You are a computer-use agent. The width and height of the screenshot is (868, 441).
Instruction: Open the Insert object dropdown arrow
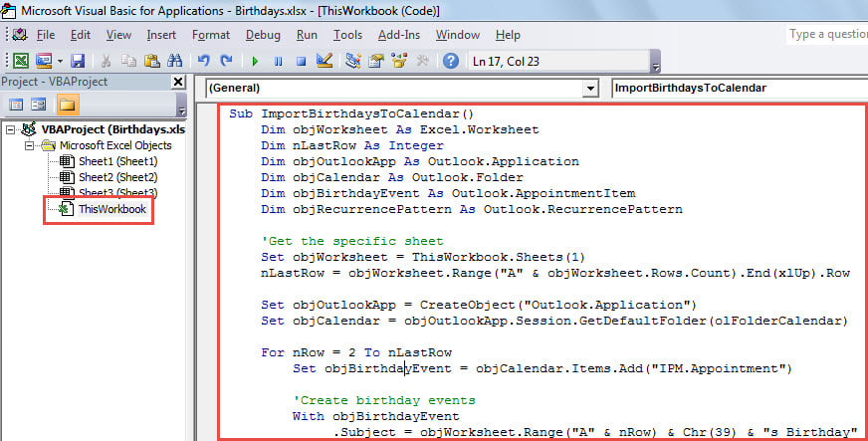[60, 61]
